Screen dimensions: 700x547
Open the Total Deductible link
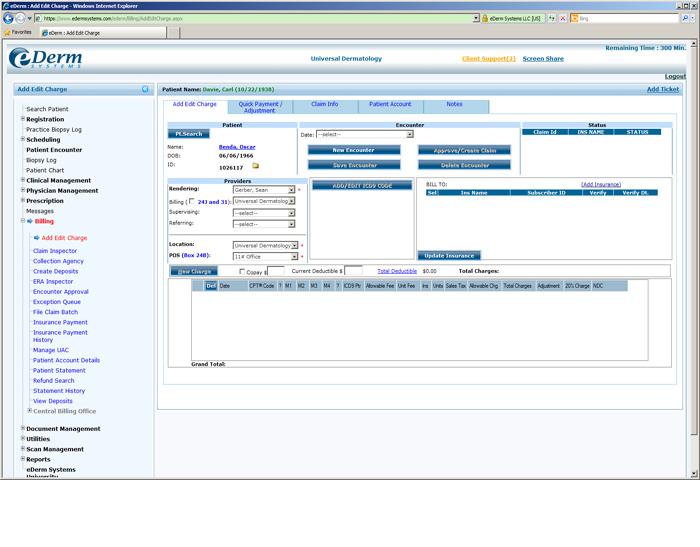[397, 271]
